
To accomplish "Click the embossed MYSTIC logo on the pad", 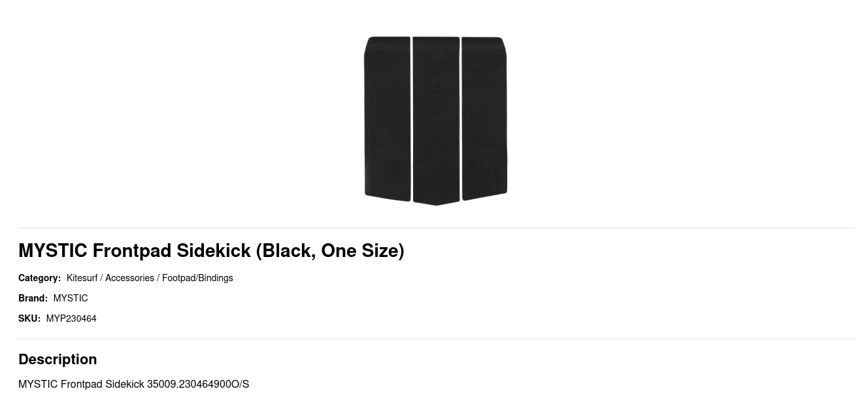I will click(437, 95).
